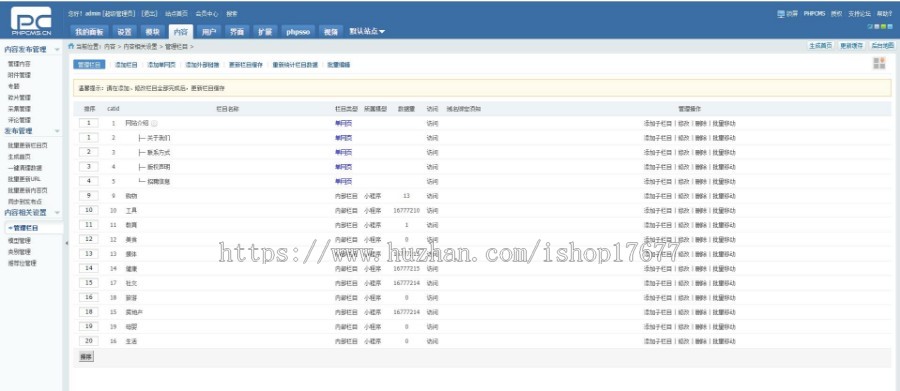Click 批量编辑 in the sub-menu
The width and height of the screenshot is (900, 391).
click(339, 65)
